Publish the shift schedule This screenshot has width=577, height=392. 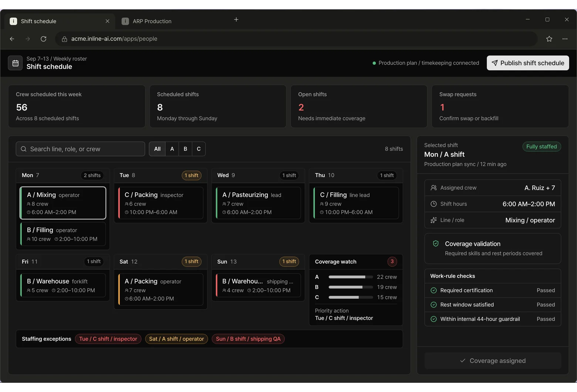528,63
